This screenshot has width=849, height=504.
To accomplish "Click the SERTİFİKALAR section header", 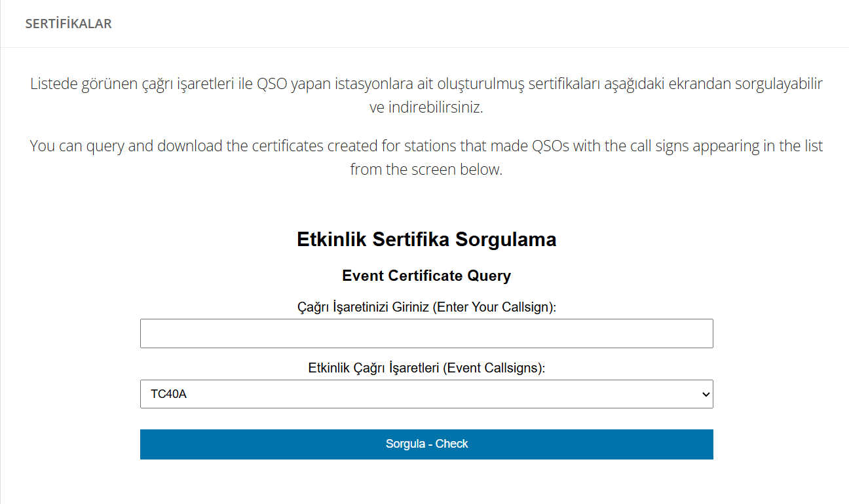I will pos(68,24).
